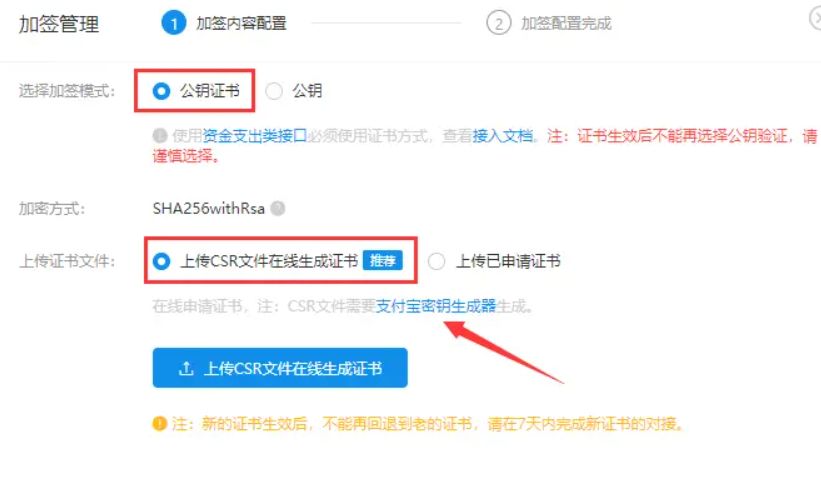Click the 加签配置完成 step label
The width and height of the screenshot is (821, 483).
pyautogui.click(x=566, y=24)
